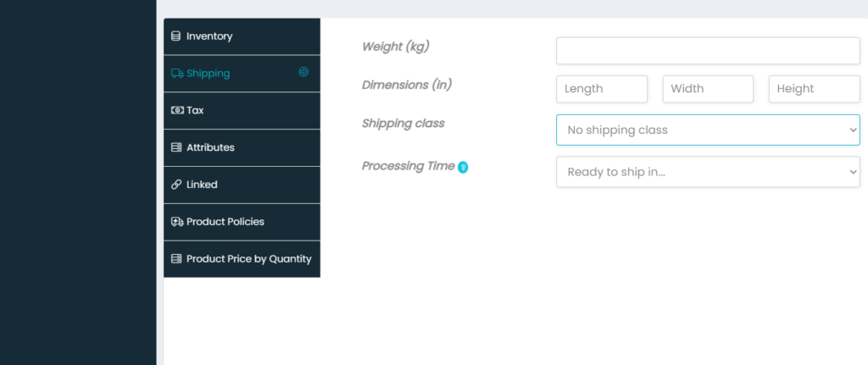868x365 pixels.
Task: Open the Shipping class dropdown
Action: pos(708,130)
